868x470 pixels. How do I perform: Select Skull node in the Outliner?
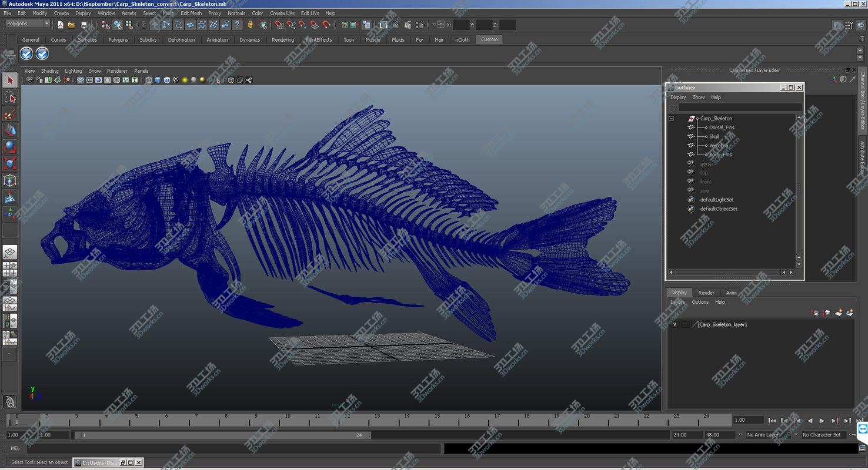pyautogui.click(x=714, y=136)
